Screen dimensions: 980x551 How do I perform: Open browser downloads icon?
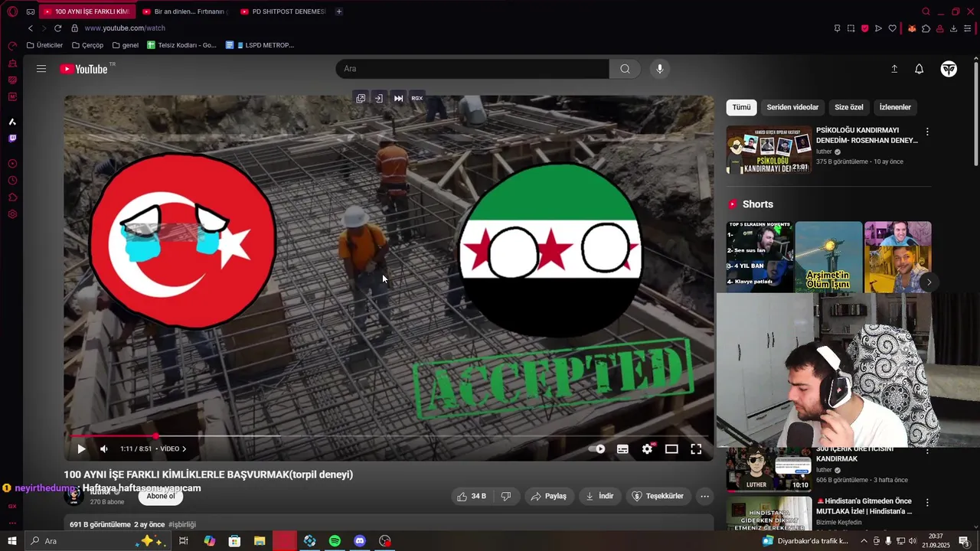point(953,28)
